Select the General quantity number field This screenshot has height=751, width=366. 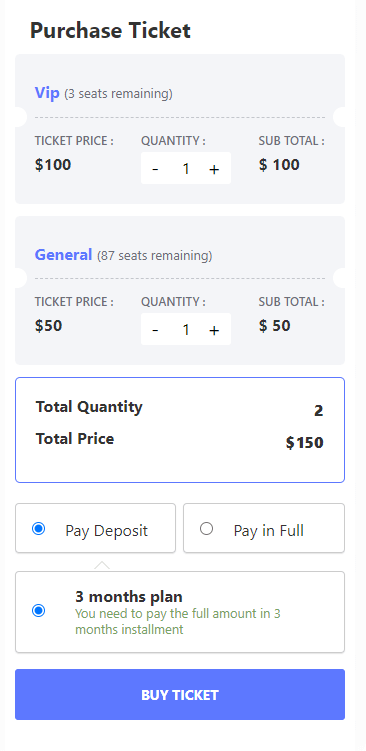[185, 330]
